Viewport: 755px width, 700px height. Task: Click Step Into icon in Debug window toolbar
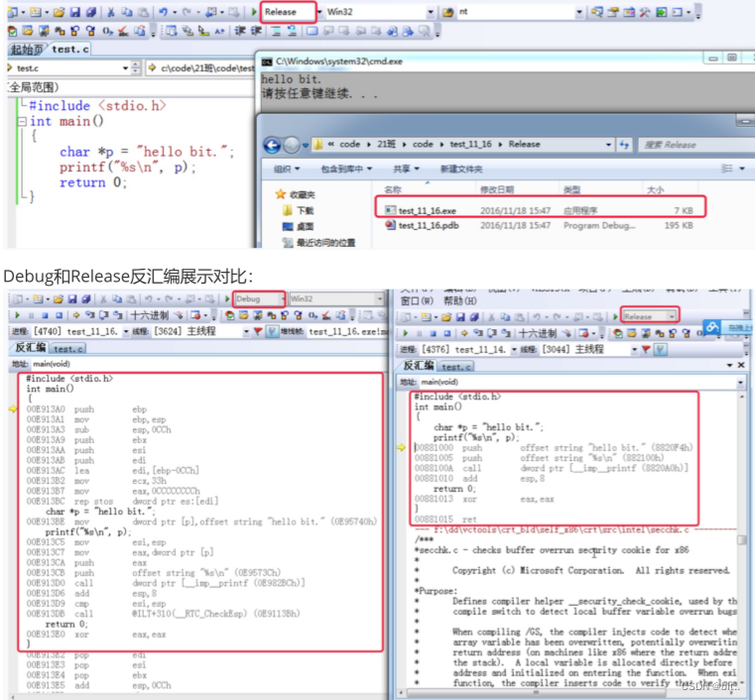click(x=90, y=315)
